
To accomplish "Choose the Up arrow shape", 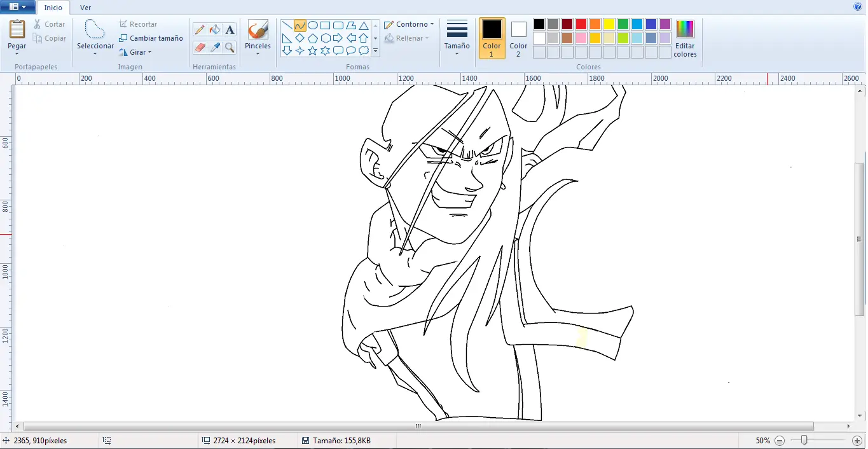I will tap(364, 38).
